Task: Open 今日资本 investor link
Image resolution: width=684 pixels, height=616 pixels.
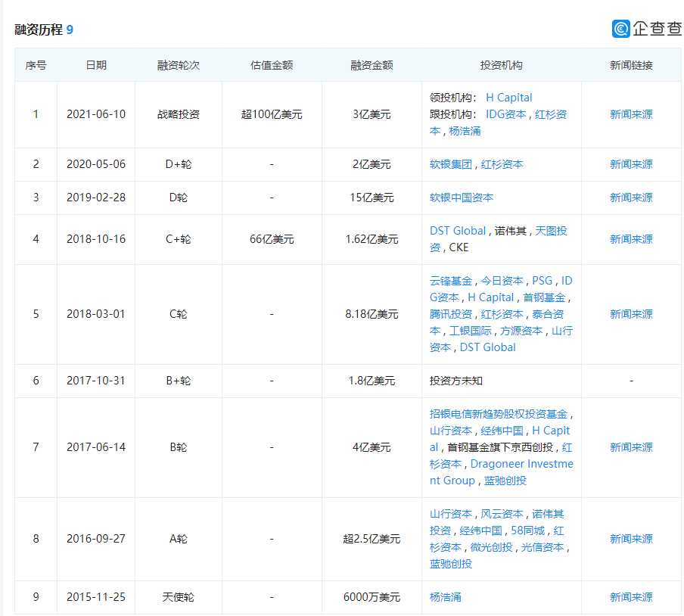Action: [x=502, y=281]
